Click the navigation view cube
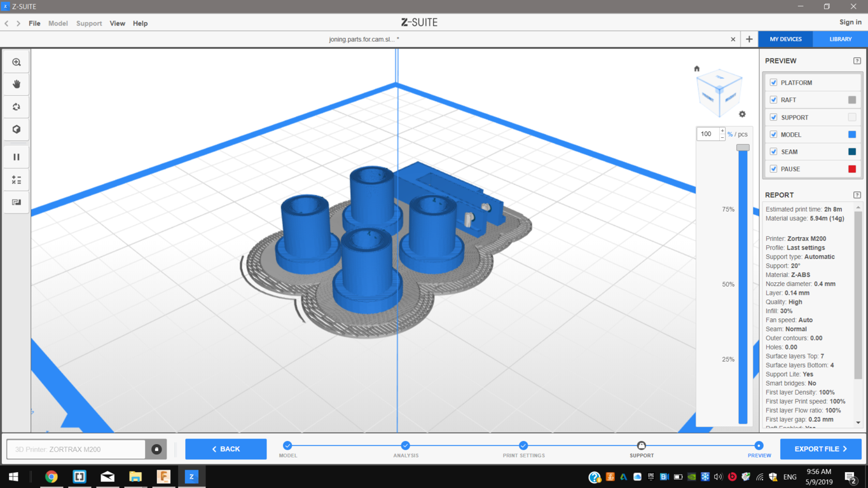Screen dimensions: 868x488 719,93
